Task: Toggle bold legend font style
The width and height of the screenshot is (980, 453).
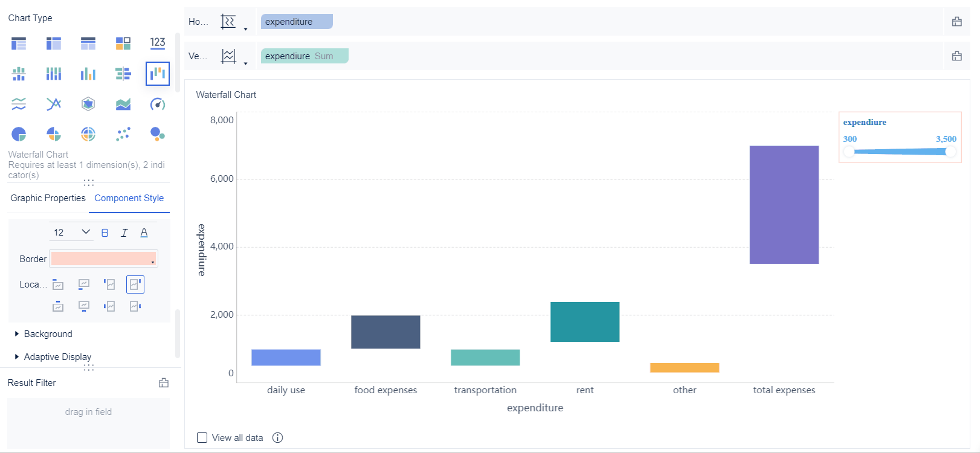Action: (105, 233)
